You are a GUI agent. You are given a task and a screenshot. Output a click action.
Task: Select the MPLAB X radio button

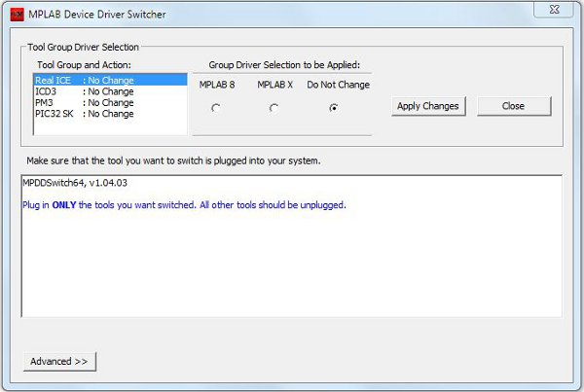(x=274, y=108)
